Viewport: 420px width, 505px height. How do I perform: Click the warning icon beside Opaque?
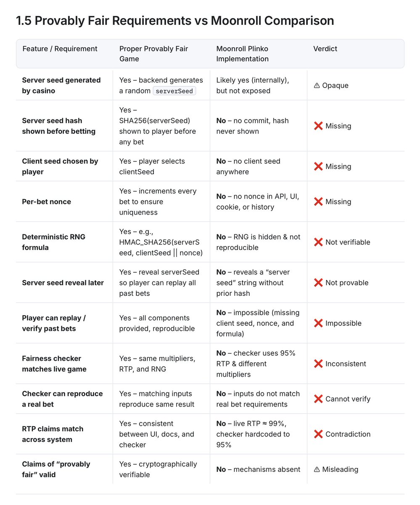point(317,85)
